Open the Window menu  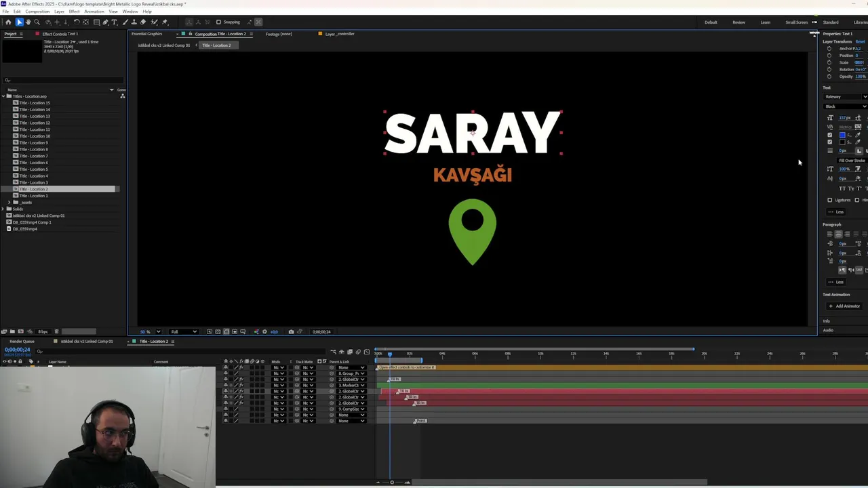pos(130,12)
